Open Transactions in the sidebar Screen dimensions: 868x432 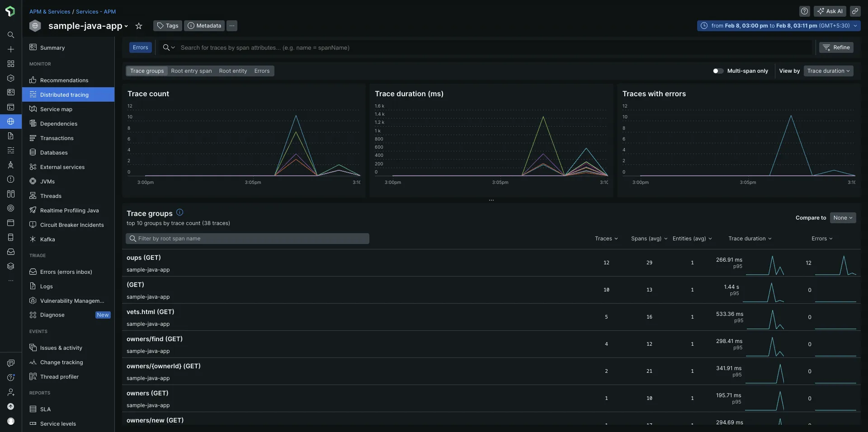click(68, 138)
